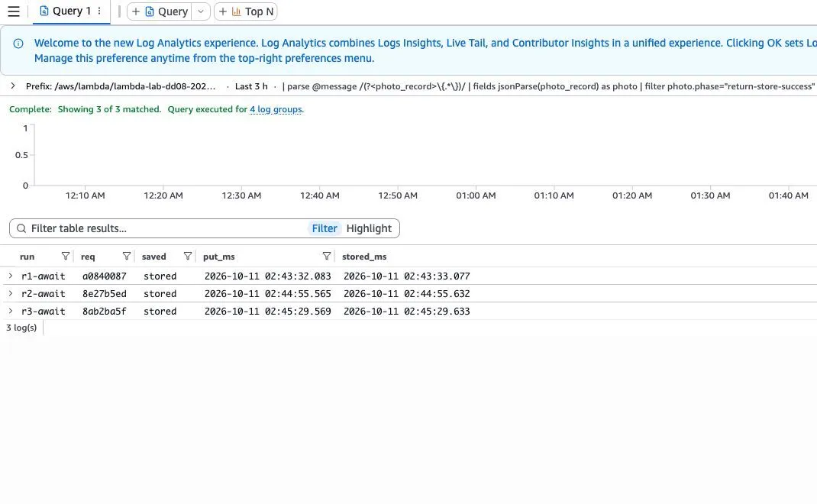
Task: Select the r2-await run cell
Action: pos(44,294)
